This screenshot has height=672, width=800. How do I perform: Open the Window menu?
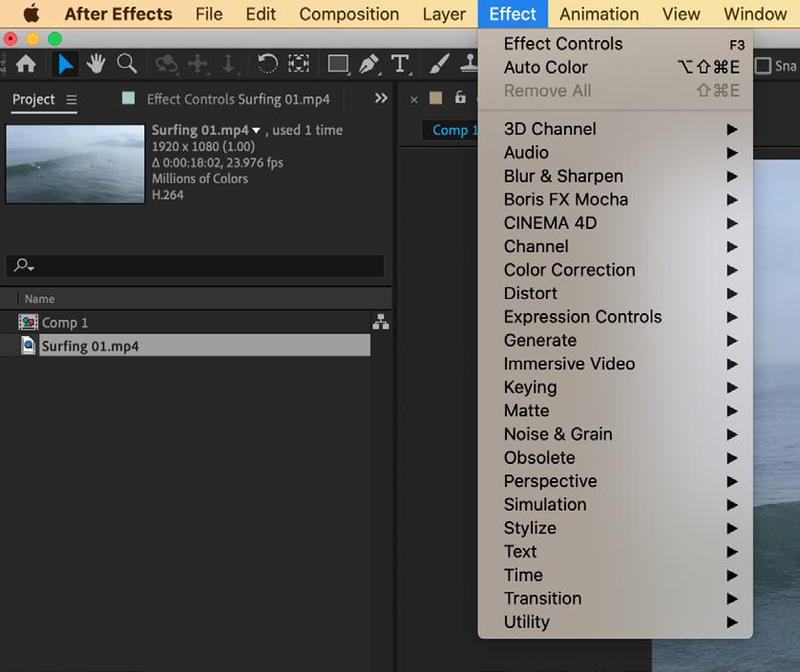(755, 13)
